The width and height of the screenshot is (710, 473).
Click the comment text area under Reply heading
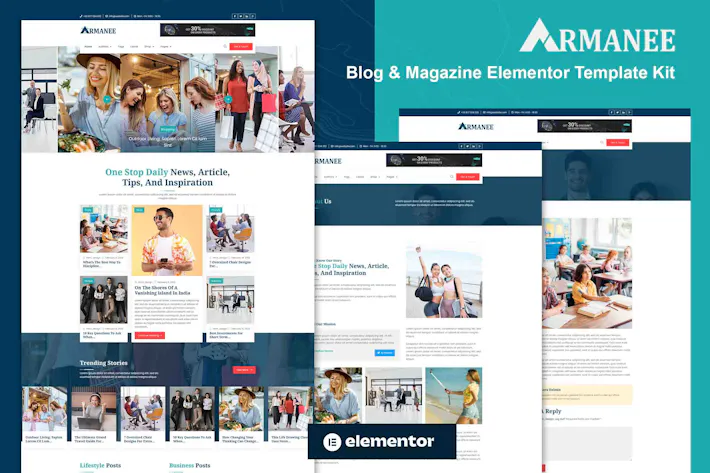[x=587, y=444]
